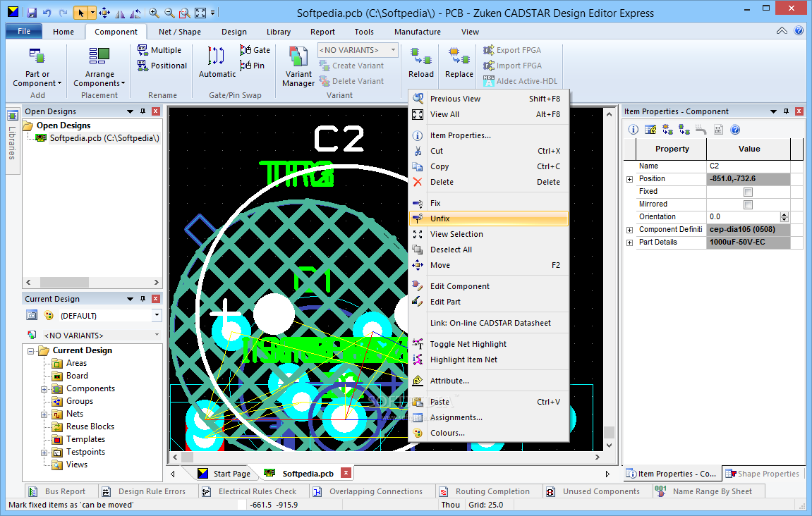Open Part or Component add tool
Screen dimensions: 812x516
tap(37, 67)
